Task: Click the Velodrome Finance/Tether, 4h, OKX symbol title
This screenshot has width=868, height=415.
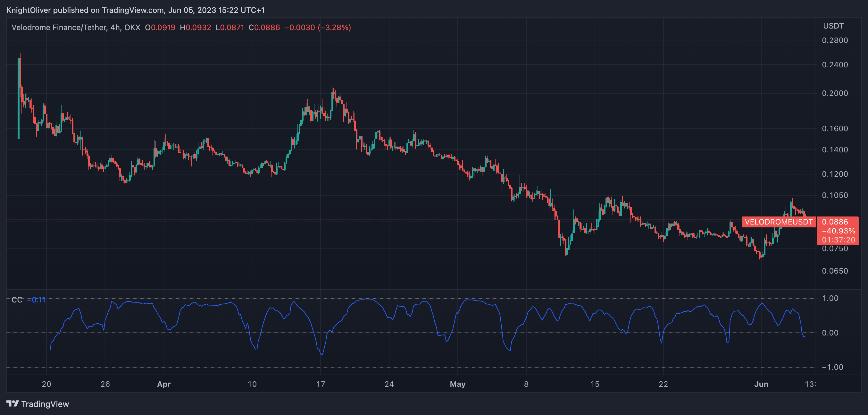Action: point(76,28)
